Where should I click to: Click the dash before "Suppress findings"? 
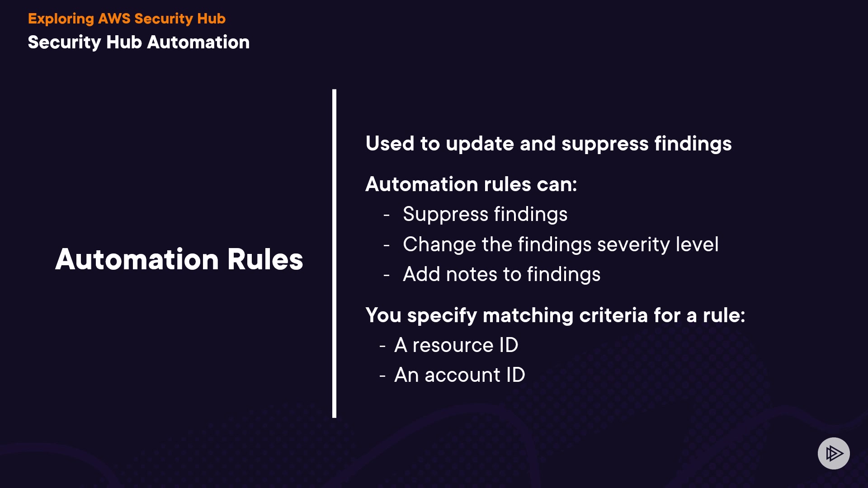tap(387, 215)
